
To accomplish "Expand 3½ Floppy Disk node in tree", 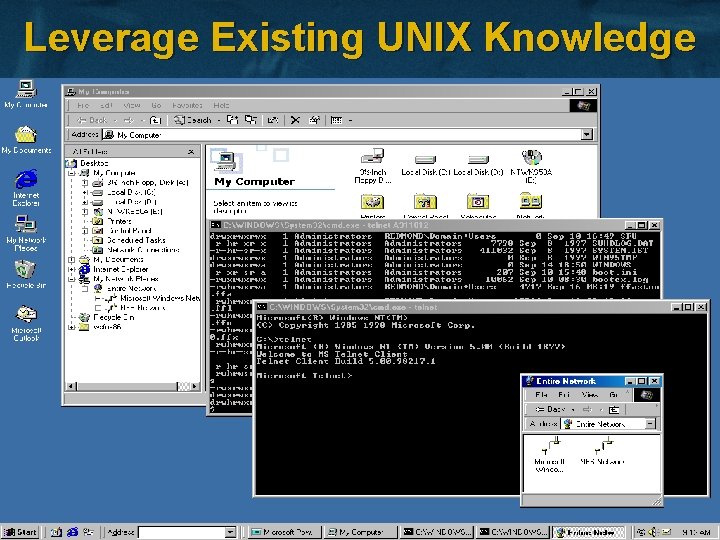I will pos(85,183).
